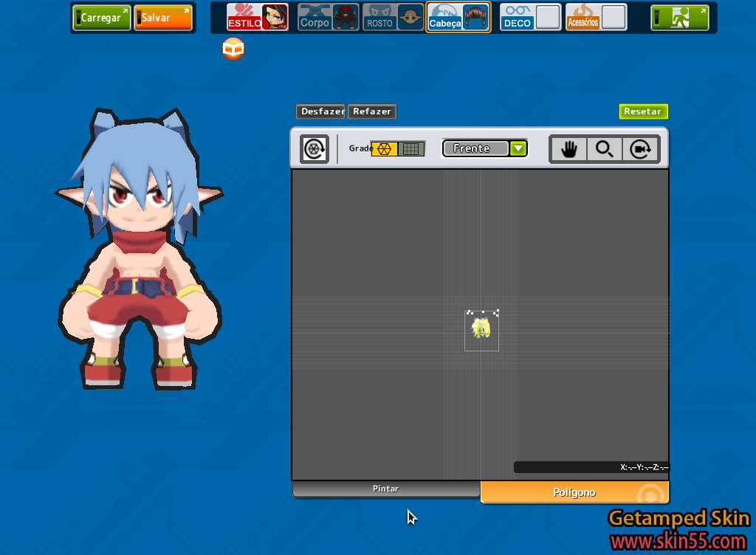756x555 pixels.
Task: Select the magnifier zoom tool
Action: click(605, 149)
